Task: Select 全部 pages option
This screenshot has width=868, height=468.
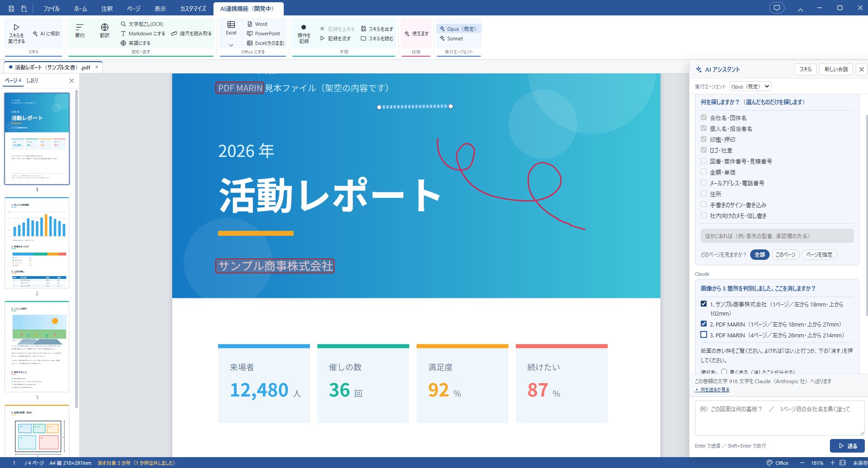Action: pos(760,254)
